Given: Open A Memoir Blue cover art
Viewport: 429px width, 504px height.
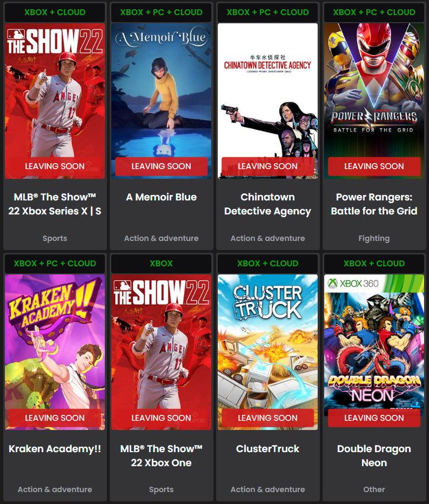Looking at the screenshot, I should pyautogui.click(x=161, y=101).
